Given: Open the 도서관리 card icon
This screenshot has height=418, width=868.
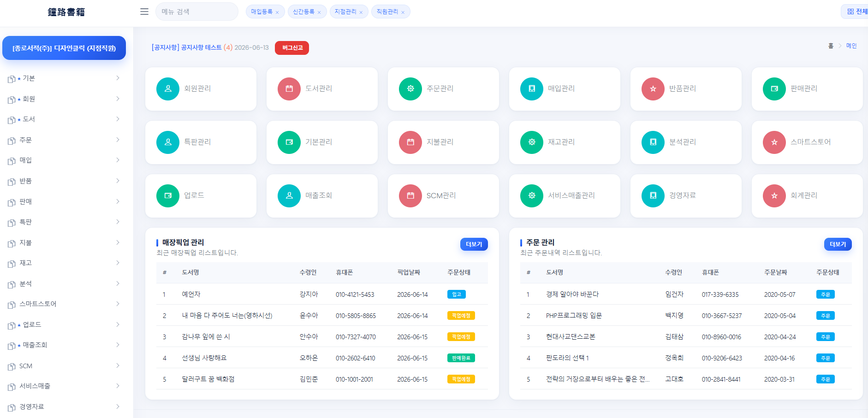Looking at the screenshot, I should pos(289,89).
